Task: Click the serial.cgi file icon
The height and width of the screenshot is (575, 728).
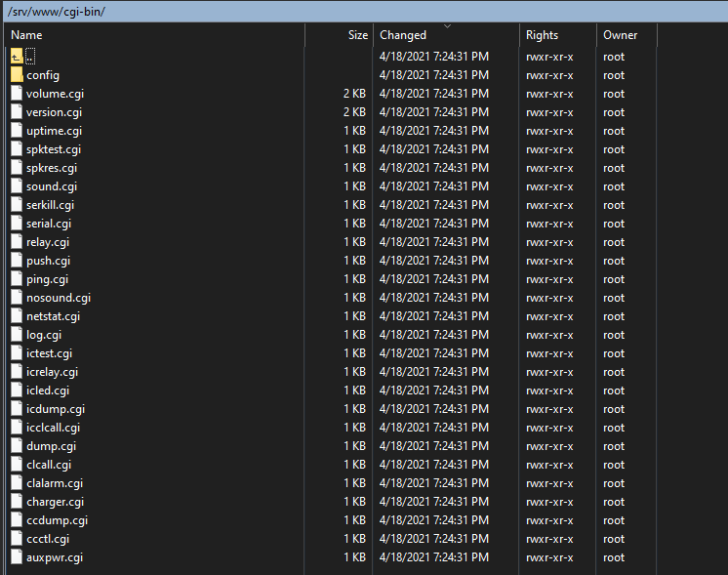Action: (17, 224)
